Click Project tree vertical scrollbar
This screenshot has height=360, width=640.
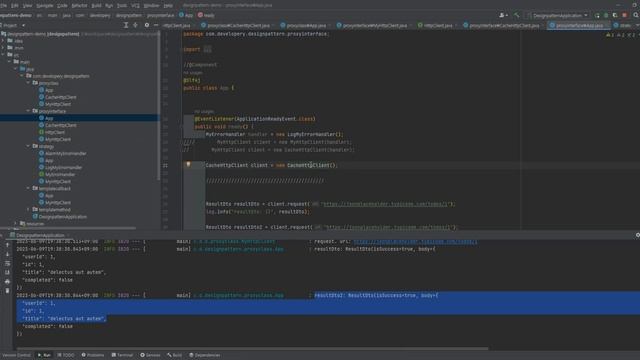158,106
